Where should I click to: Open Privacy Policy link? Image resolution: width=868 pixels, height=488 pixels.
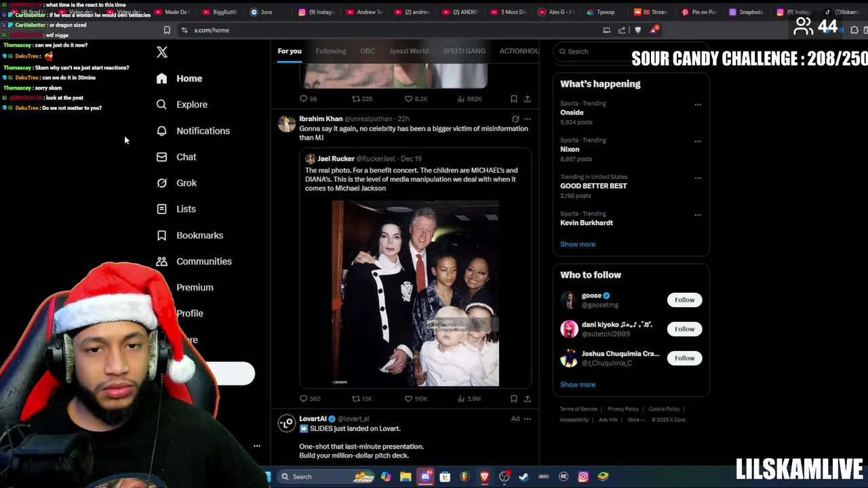pos(623,409)
